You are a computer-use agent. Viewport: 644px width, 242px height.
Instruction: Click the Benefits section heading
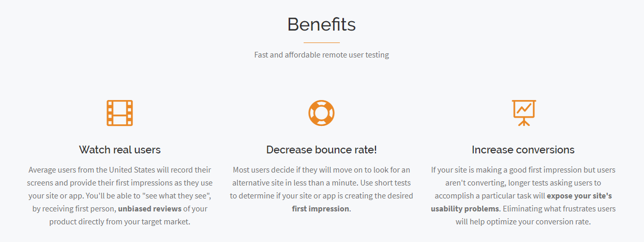tap(321, 24)
